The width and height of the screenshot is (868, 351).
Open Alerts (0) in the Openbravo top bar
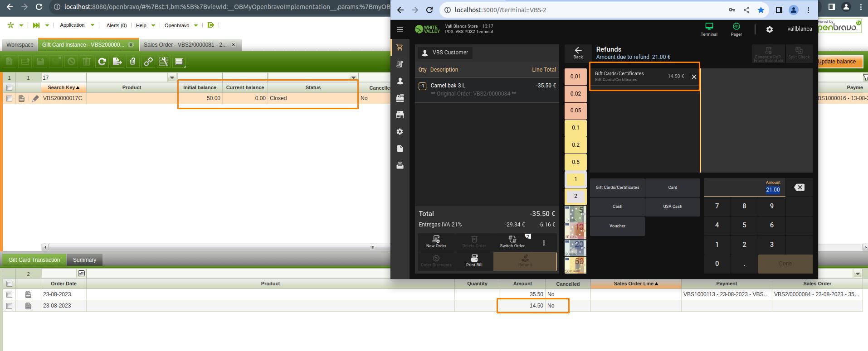[x=117, y=25]
